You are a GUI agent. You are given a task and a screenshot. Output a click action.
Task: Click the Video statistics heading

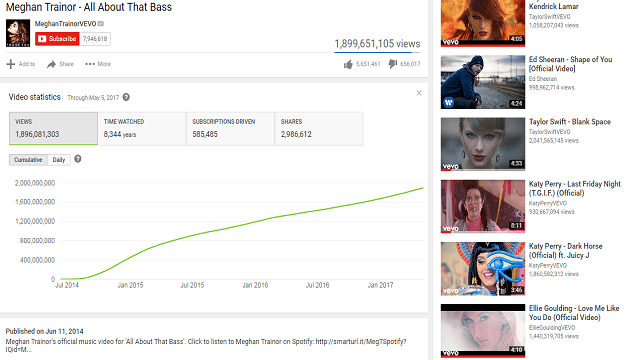35,97
